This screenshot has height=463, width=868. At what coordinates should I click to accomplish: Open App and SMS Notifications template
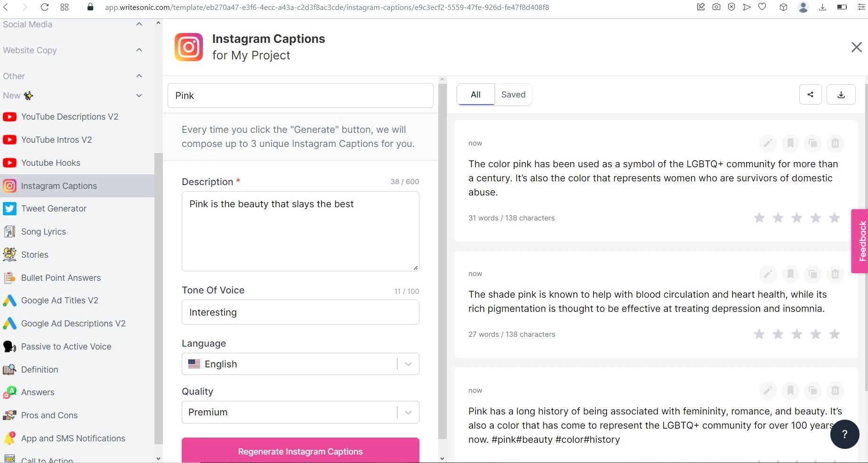click(77, 439)
